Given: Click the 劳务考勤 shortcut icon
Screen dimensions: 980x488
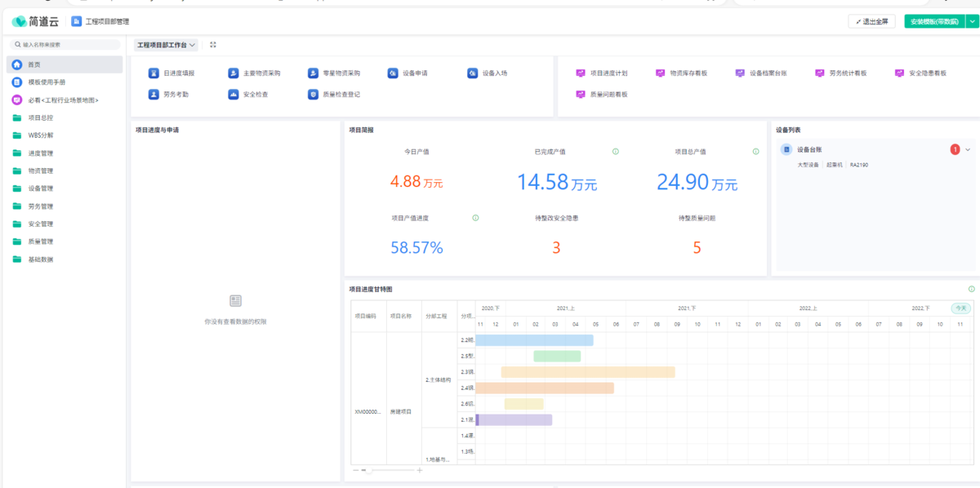Looking at the screenshot, I should [154, 95].
